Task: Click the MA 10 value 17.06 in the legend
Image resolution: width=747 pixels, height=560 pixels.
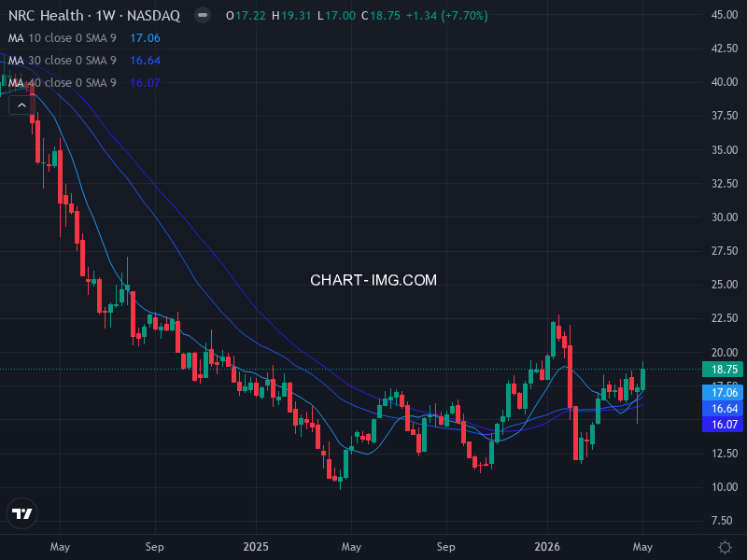Action: (146, 38)
